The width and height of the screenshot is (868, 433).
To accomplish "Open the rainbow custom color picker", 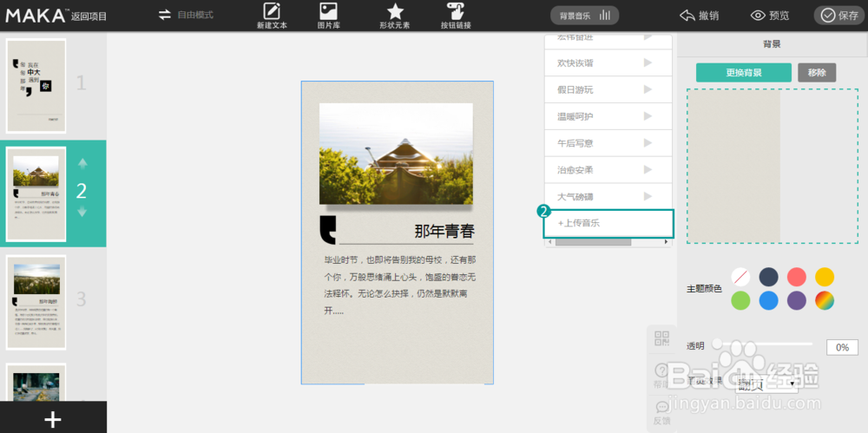I will pyautogui.click(x=825, y=300).
